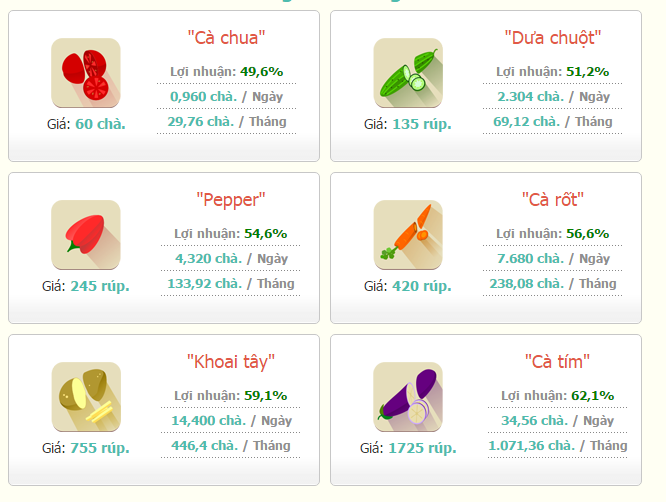Click the tomato icon
Screen dimensions: 666x502
[86, 73]
